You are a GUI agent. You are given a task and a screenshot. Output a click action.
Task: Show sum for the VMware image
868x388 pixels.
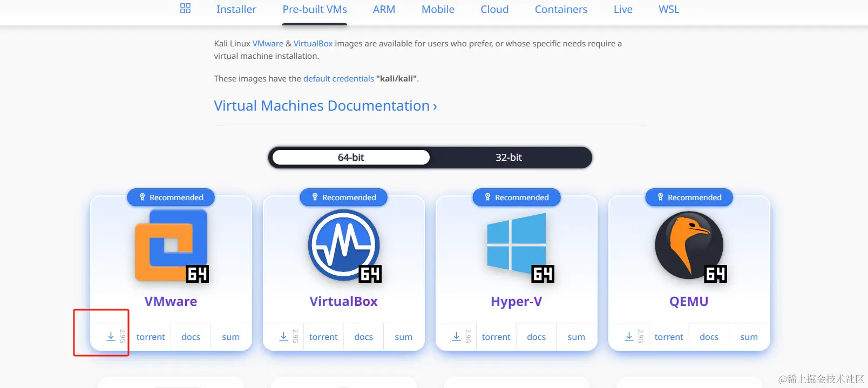click(x=230, y=337)
